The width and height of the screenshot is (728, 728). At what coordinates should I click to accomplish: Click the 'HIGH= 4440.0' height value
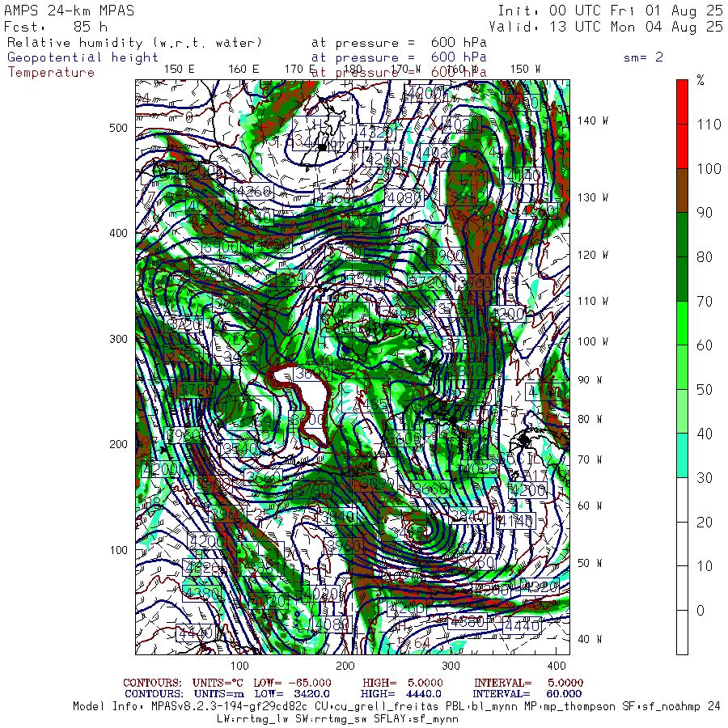click(401, 694)
